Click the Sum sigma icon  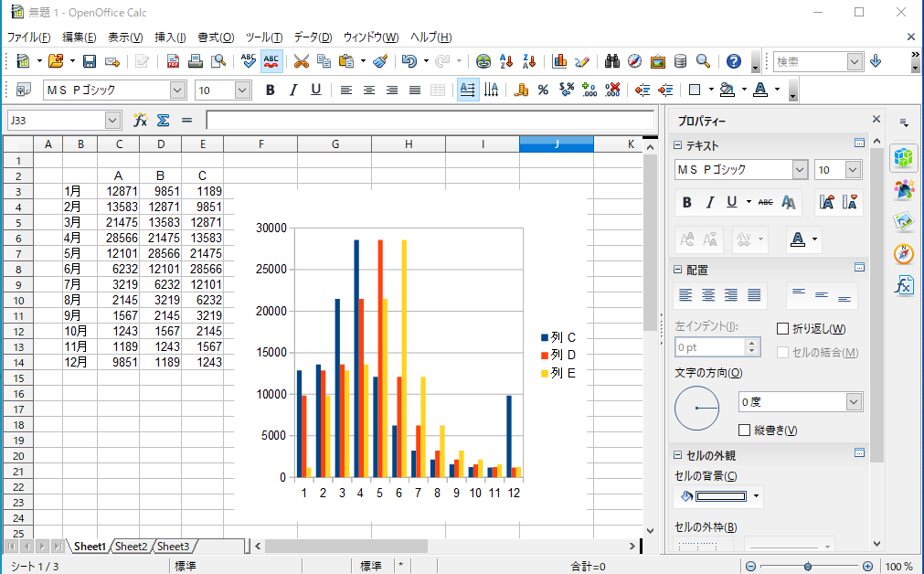click(x=164, y=121)
